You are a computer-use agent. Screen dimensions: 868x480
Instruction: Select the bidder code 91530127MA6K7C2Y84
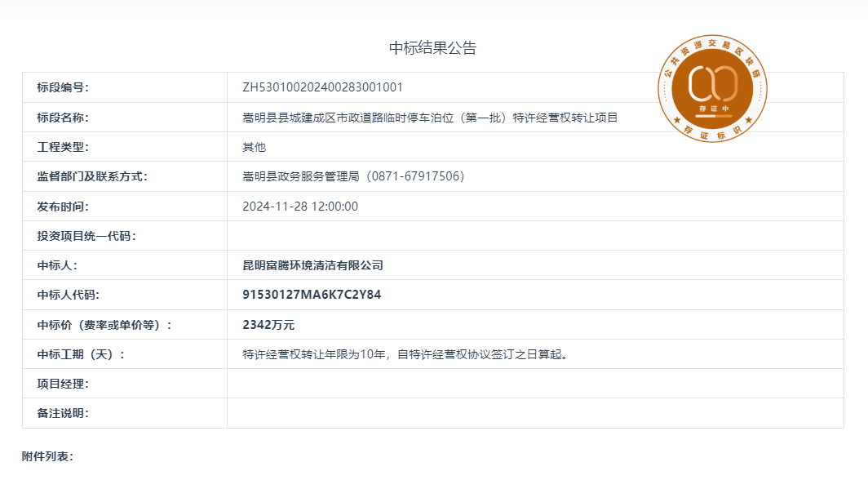click(312, 295)
